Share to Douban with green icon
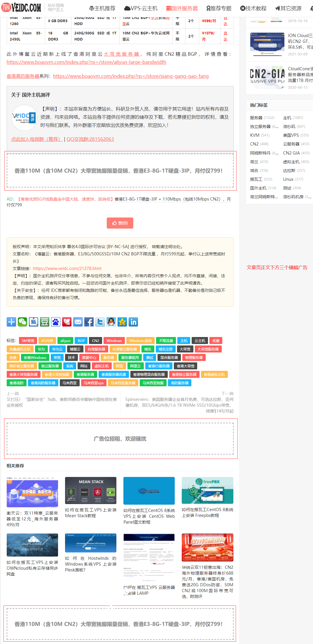Screen dimensions: 313x644 tap(45, 322)
